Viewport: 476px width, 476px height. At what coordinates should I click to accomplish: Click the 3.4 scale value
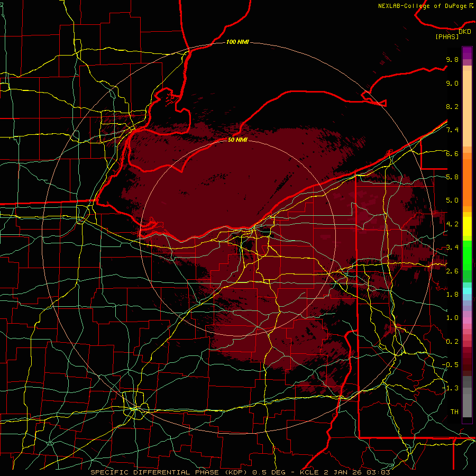pyautogui.click(x=452, y=248)
